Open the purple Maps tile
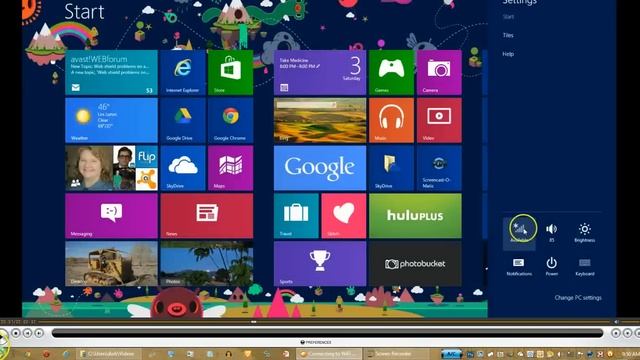Viewport: 640px width, 360px height. 231,168
